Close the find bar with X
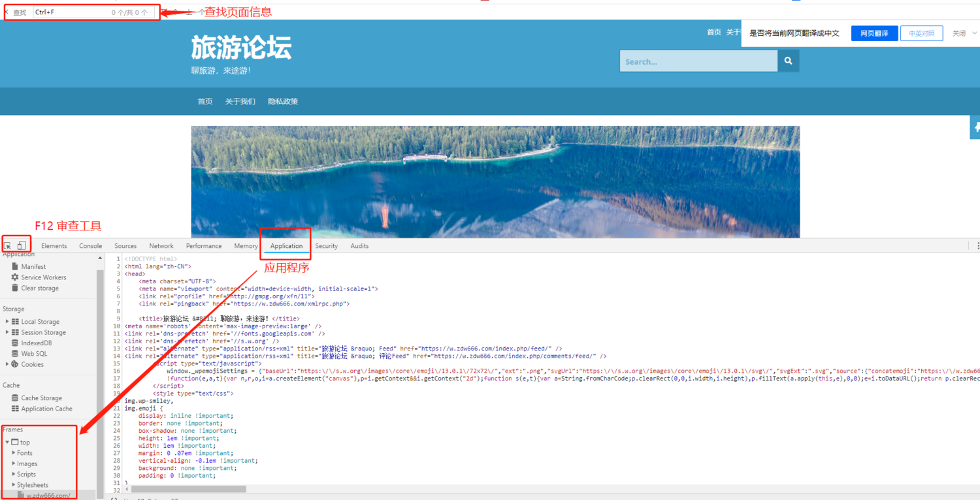 (7, 12)
